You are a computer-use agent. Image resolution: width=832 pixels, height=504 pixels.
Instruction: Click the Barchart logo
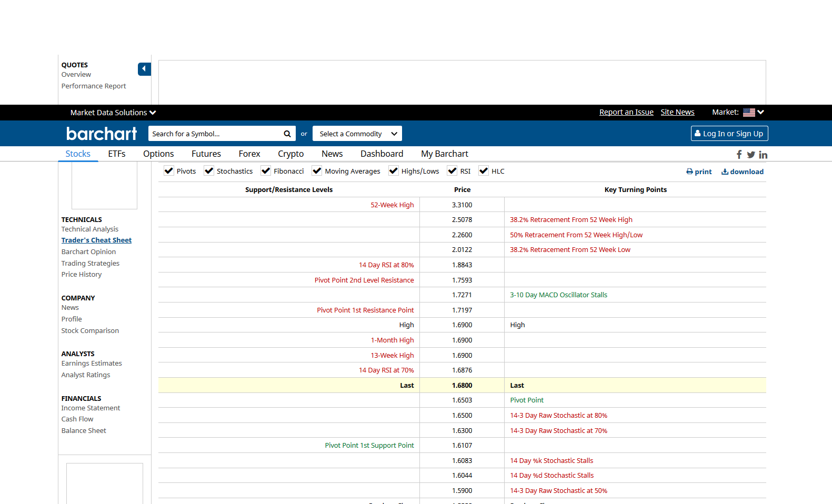pos(102,134)
